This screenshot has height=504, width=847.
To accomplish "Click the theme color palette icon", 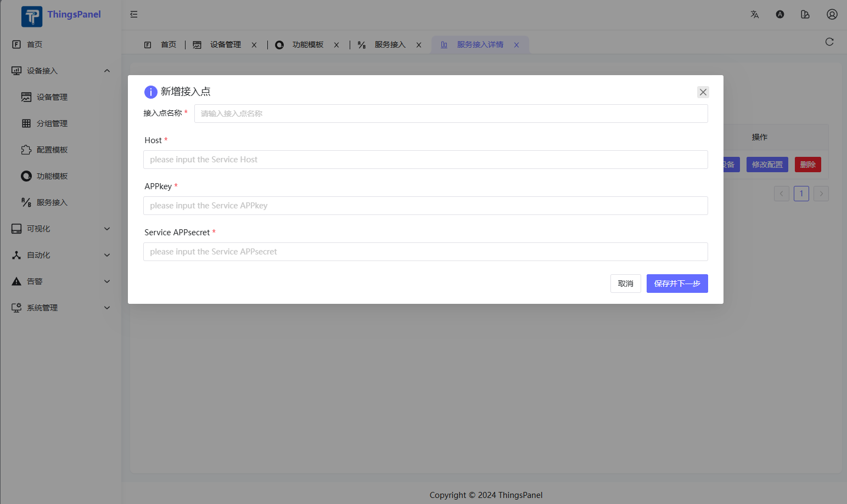I will coord(805,14).
